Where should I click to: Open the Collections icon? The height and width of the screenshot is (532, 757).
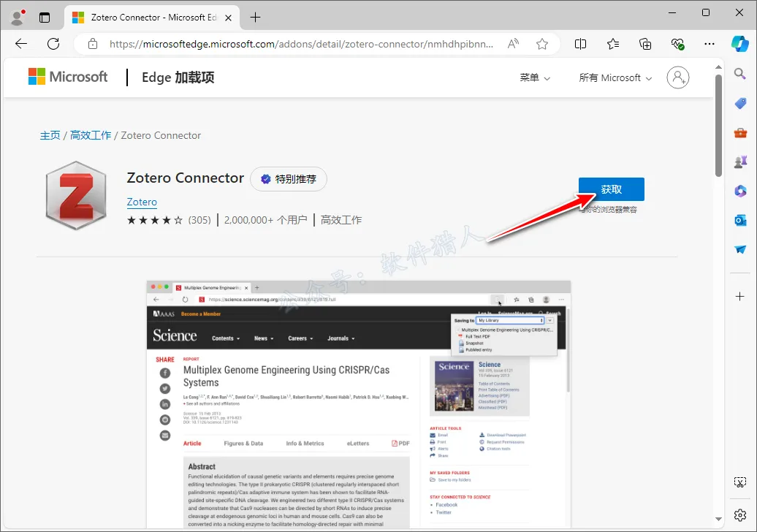(x=645, y=44)
